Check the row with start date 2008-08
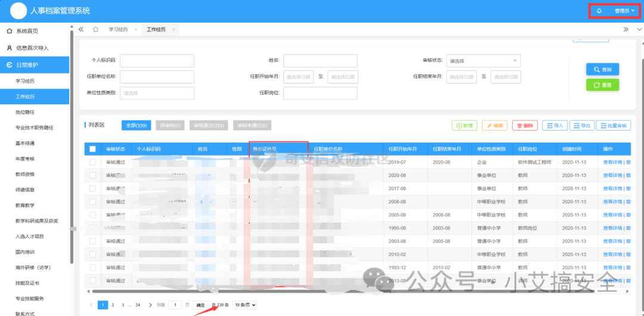 click(x=92, y=202)
